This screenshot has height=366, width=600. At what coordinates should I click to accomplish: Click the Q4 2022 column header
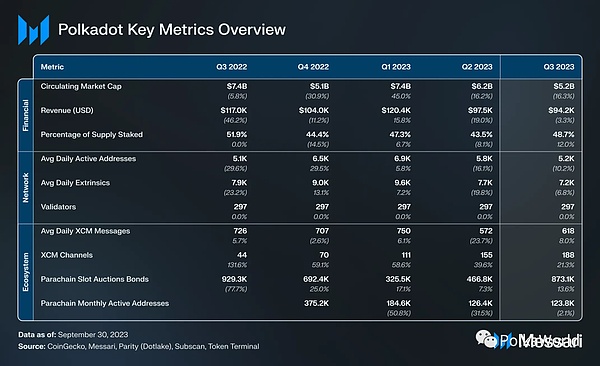313,67
